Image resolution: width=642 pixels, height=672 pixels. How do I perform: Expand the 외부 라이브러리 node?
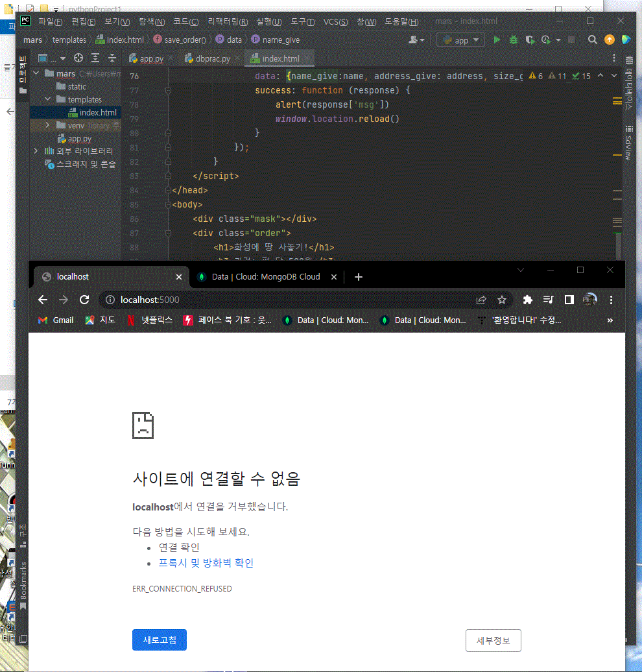pyautogui.click(x=36, y=151)
